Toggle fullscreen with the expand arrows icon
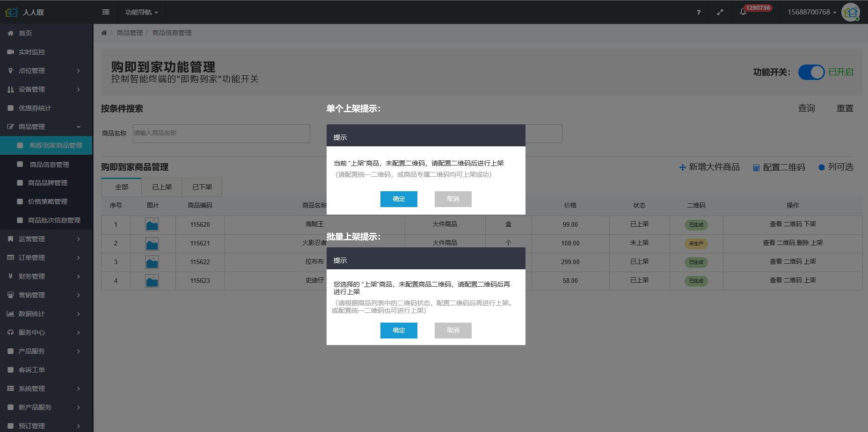 tap(720, 12)
